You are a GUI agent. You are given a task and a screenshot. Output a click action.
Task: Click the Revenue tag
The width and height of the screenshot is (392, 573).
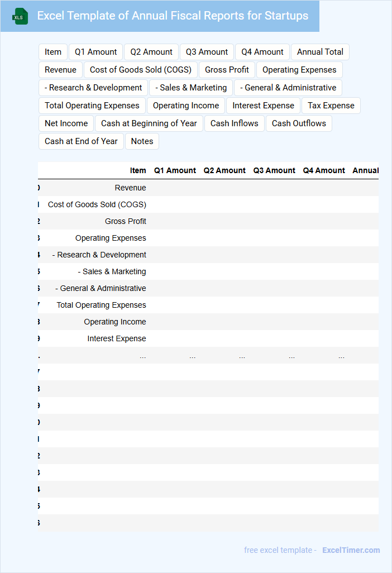(x=61, y=70)
